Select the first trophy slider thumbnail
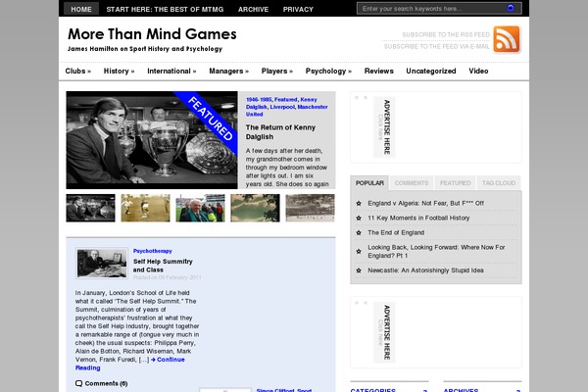588x392 pixels. [91, 208]
